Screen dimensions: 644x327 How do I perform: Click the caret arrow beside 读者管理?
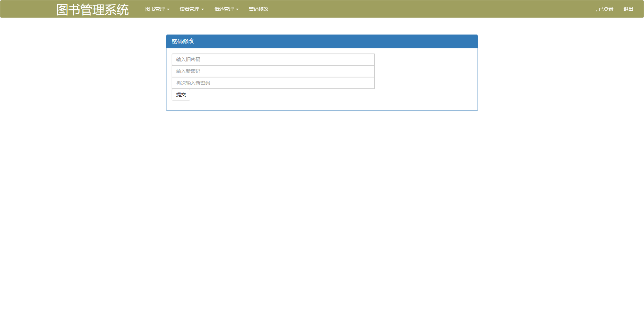tap(203, 9)
